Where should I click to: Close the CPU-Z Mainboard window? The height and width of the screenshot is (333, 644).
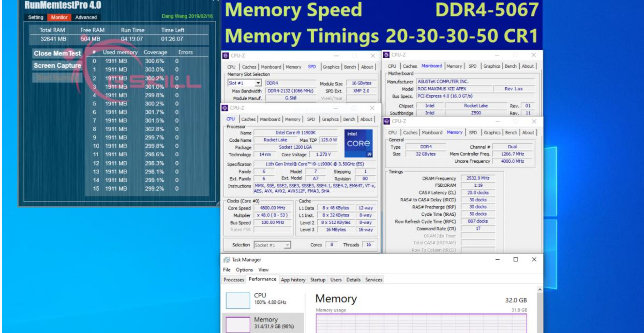(x=533, y=55)
